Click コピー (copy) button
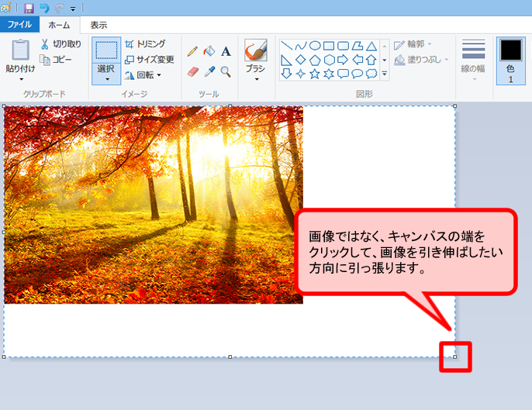Viewport: 532px width, 410px height. (56, 60)
